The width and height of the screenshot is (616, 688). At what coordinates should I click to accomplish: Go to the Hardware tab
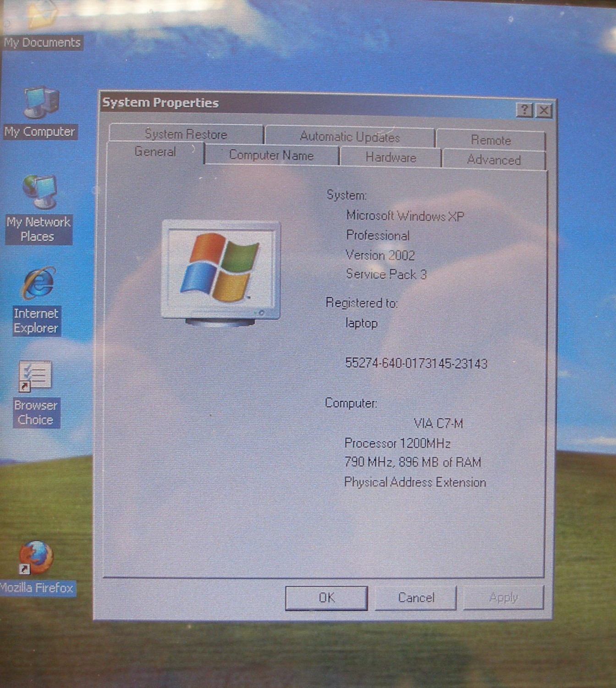[390, 158]
